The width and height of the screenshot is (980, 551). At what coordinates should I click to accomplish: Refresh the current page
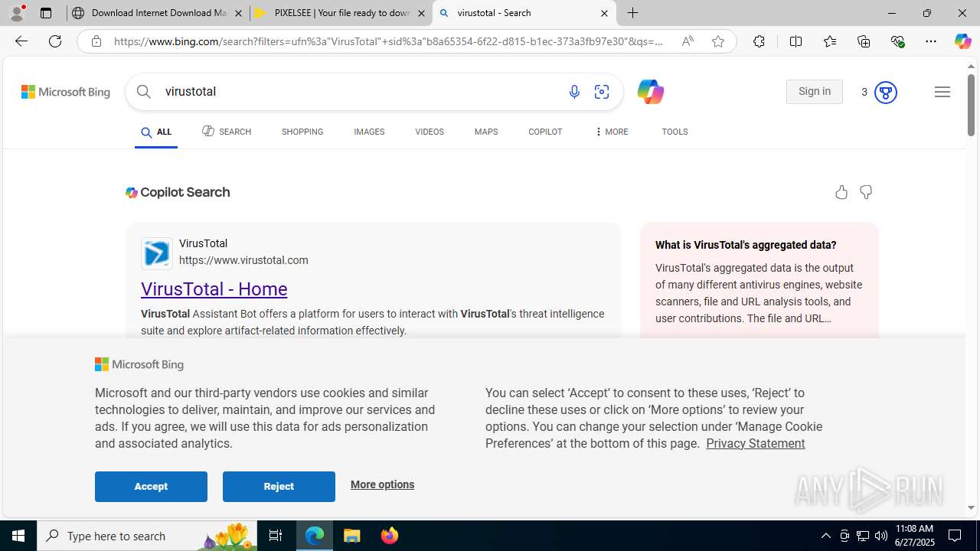55,41
